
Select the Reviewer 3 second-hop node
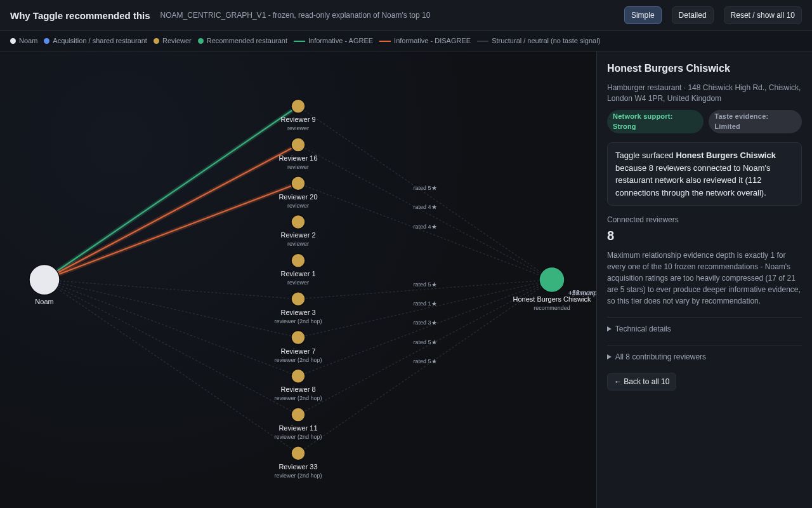pos(298,299)
